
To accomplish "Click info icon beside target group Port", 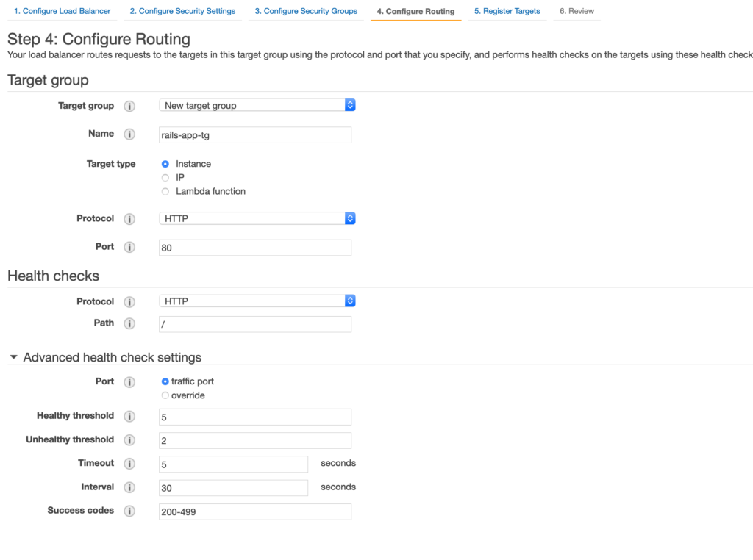I will pyautogui.click(x=129, y=248).
